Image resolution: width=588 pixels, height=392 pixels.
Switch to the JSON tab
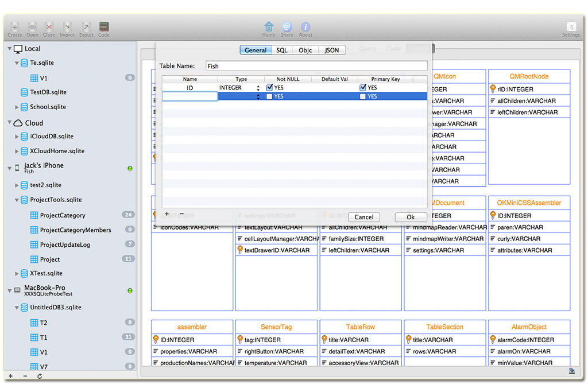point(332,50)
